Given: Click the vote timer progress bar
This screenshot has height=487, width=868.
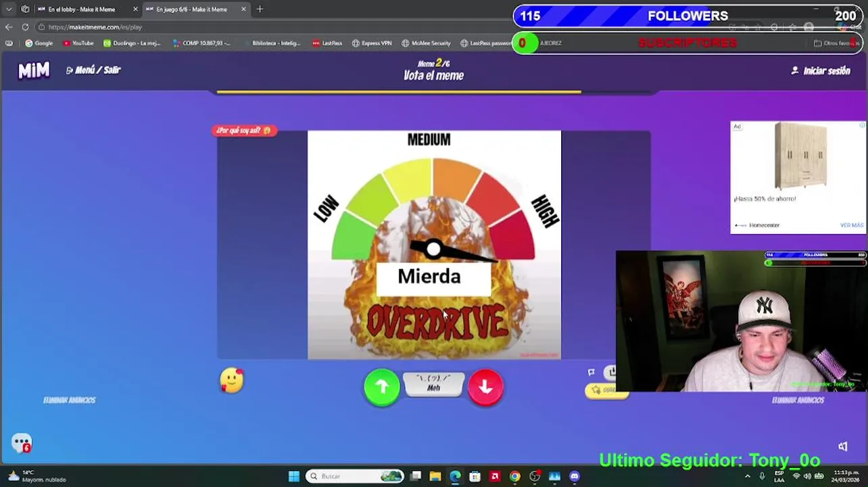Looking at the screenshot, I should coord(434,92).
